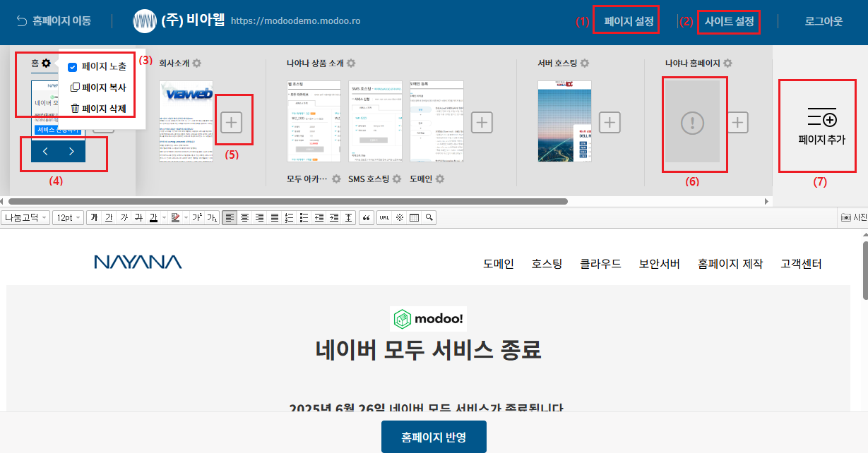Screen dimensions: 868x453
Task: Open find and replace with magnifier icon
Action: point(429,217)
